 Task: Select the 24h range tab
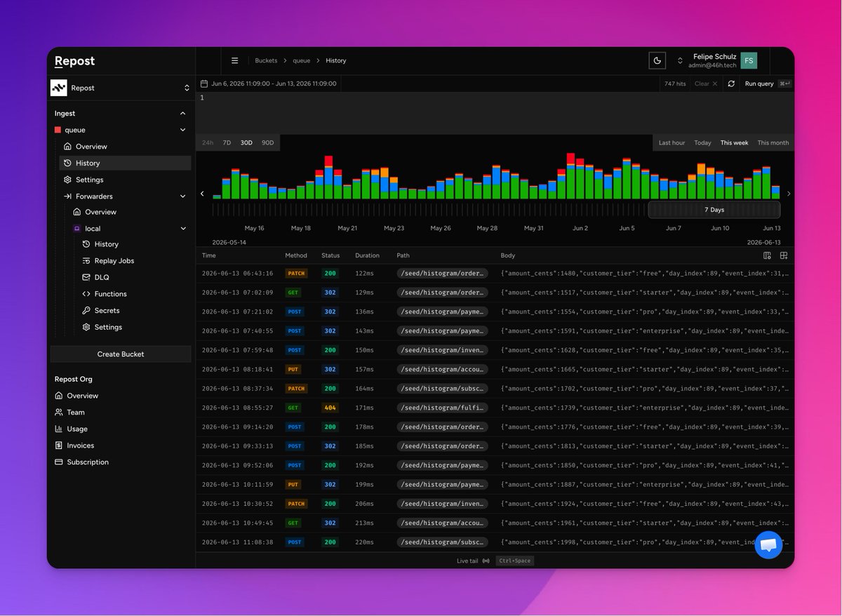(x=208, y=142)
